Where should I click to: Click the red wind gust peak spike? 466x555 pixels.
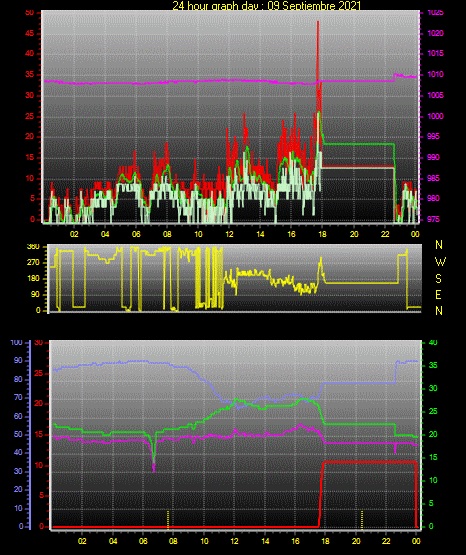318,50
